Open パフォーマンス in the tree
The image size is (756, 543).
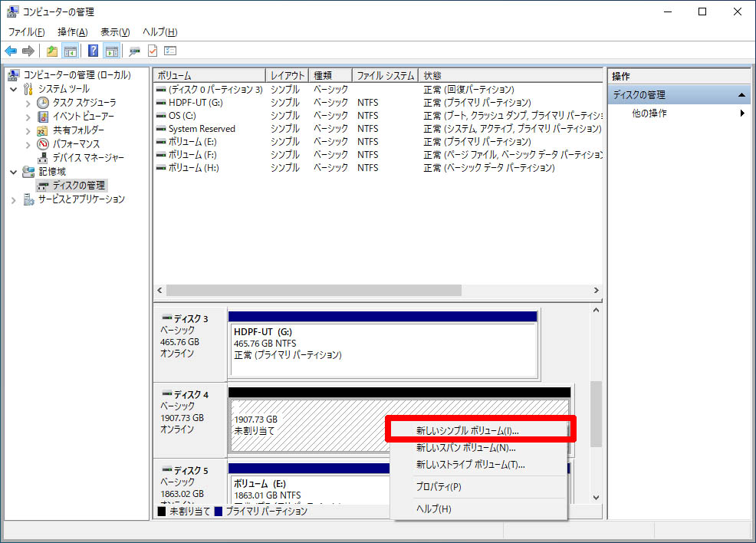point(76,143)
